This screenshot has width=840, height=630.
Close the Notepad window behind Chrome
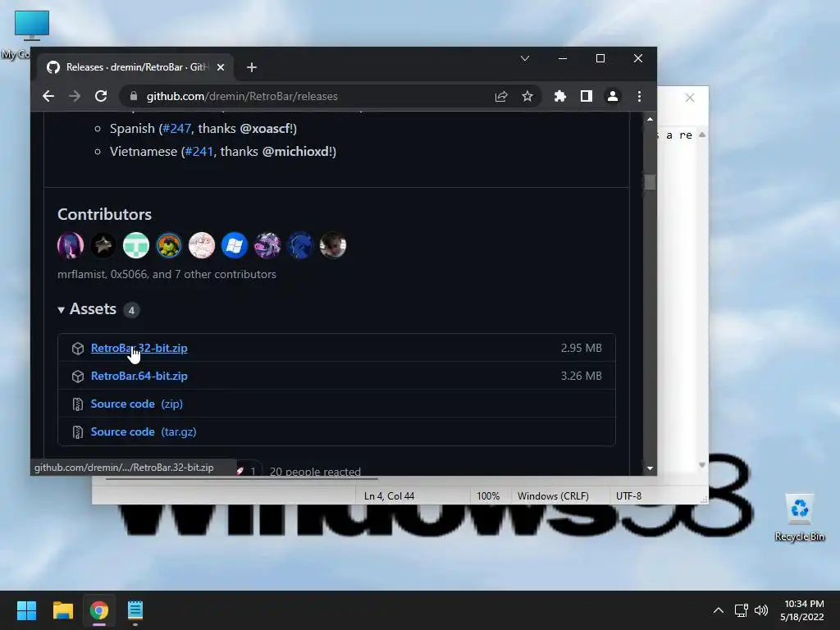pyautogui.click(x=690, y=98)
